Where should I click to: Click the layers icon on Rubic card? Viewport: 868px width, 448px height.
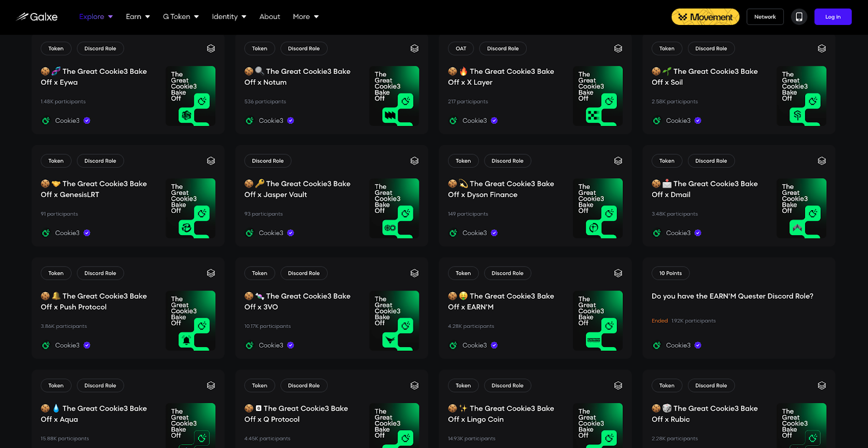pyautogui.click(x=822, y=386)
